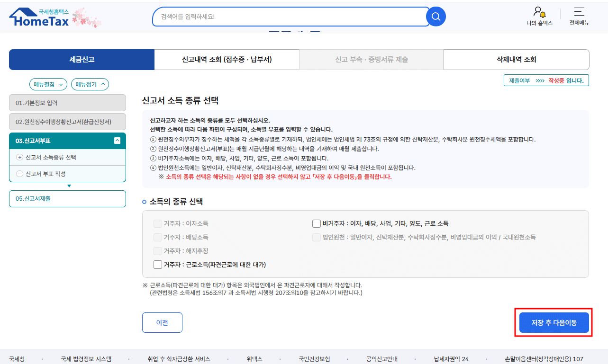Collapse the menu with 메뉴접기 chevron
Screen dimensions: 608x364
tap(90, 84)
